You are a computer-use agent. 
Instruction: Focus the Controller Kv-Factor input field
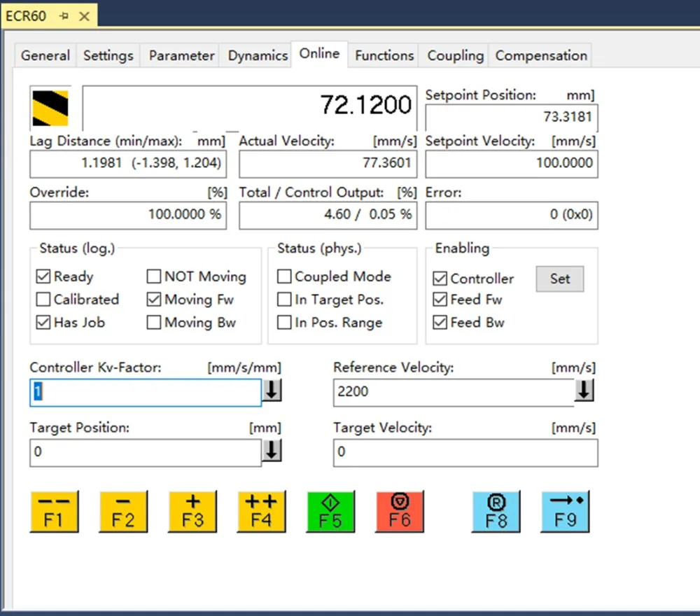point(146,393)
